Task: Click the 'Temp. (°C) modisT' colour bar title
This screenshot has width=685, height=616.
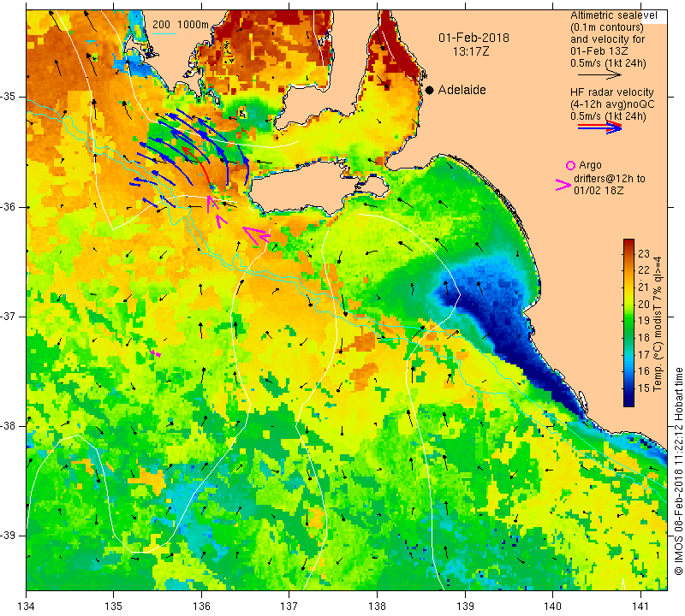Action: pyautogui.click(x=657, y=323)
